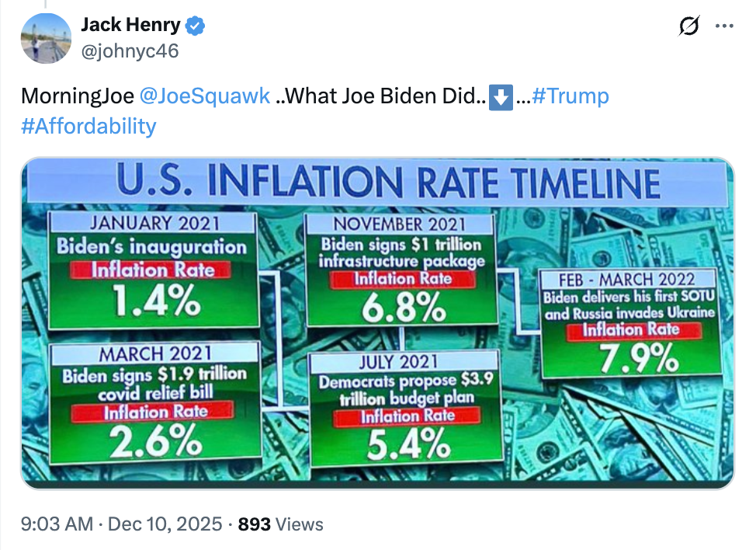Click the @johnyc46 handle
Screen dimensions: 756x550
point(130,51)
